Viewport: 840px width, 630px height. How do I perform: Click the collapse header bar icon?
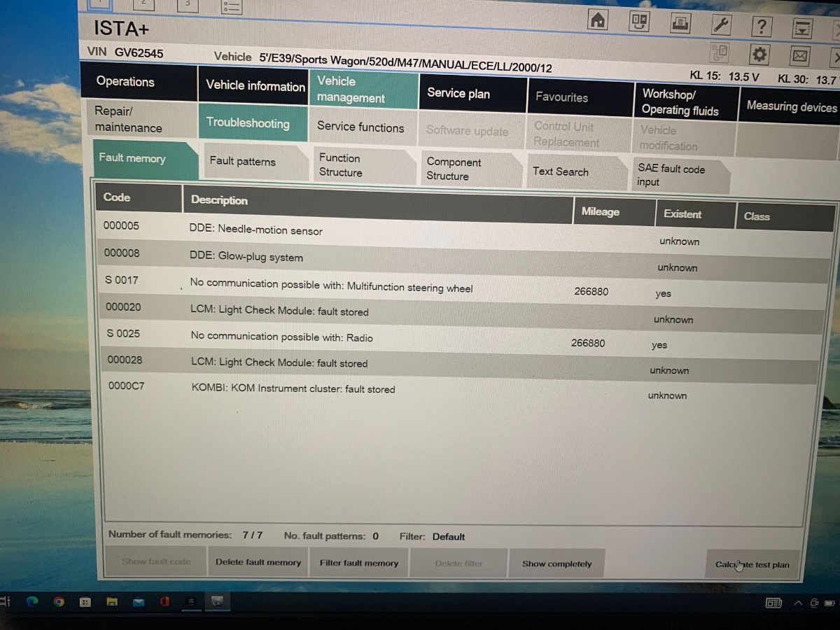click(801, 28)
